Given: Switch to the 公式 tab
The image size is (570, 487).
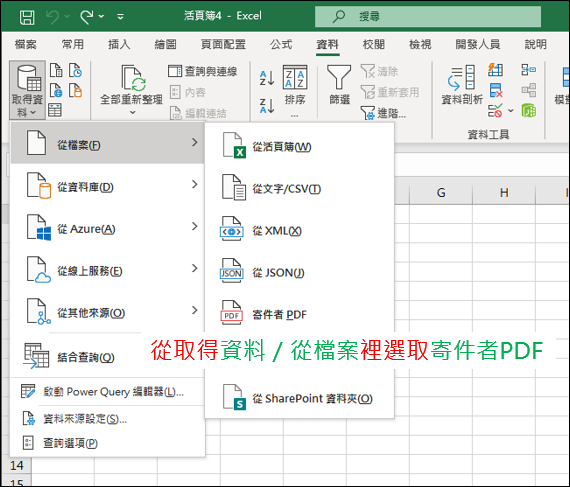Looking at the screenshot, I should point(281,44).
